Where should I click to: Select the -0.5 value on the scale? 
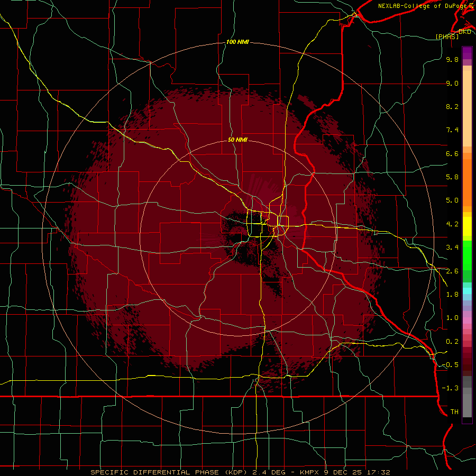450,365
